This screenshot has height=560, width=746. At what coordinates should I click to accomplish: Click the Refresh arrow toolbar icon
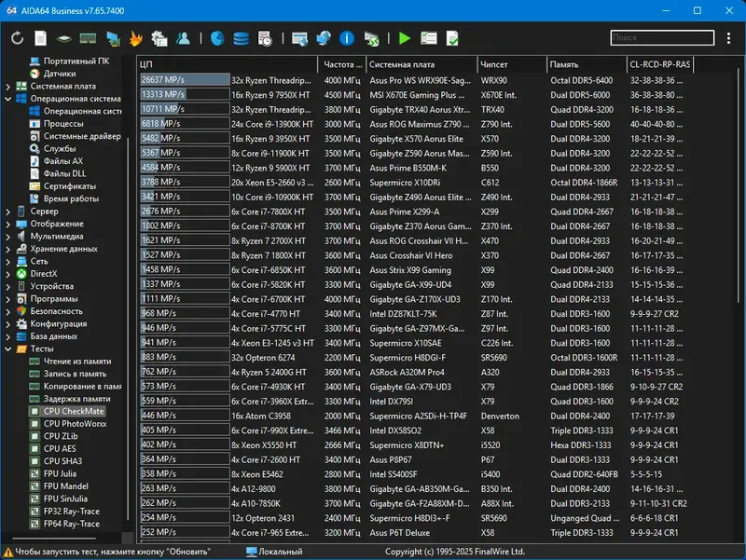pyautogui.click(x=18, y=38)
